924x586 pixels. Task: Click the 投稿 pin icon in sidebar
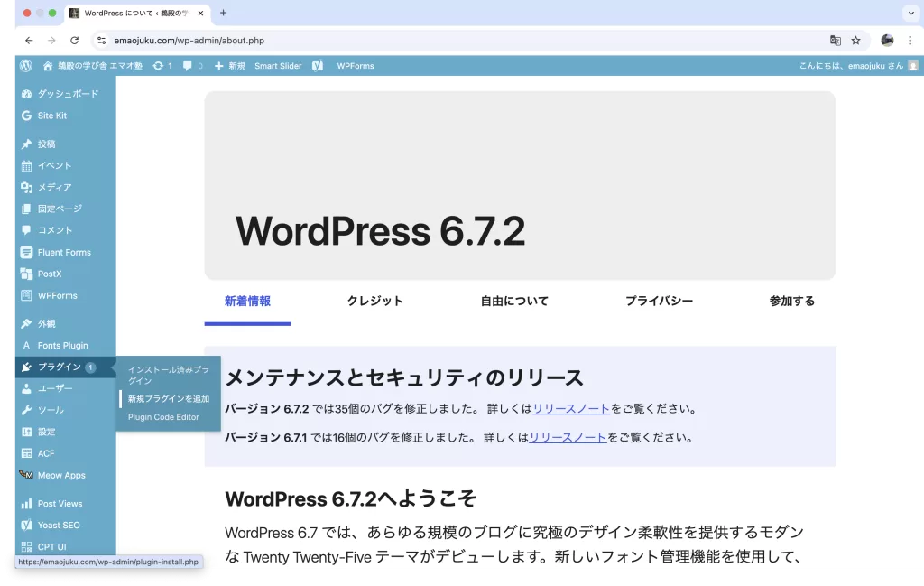coord(26,144)
